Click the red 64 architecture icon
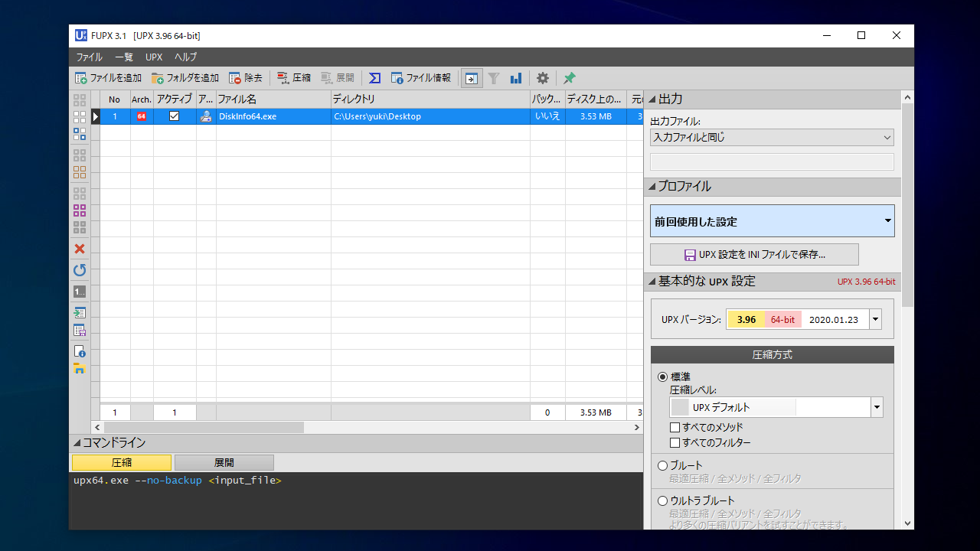The height and width of the screenshot is (551, 980). [142, 116]
